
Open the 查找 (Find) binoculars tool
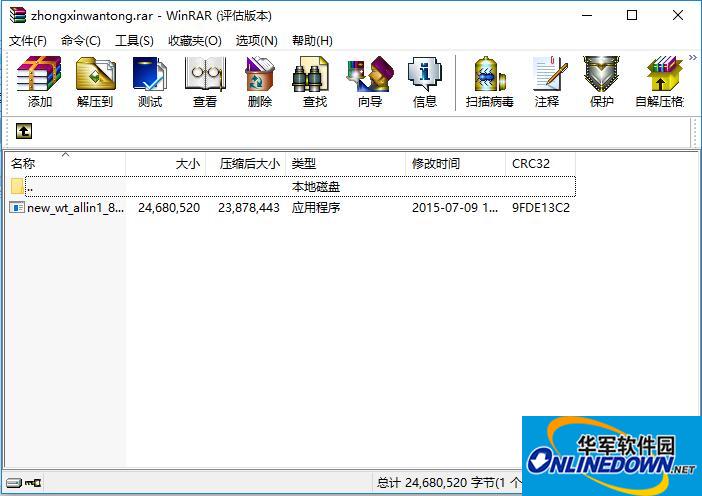[x=315, y=82]
